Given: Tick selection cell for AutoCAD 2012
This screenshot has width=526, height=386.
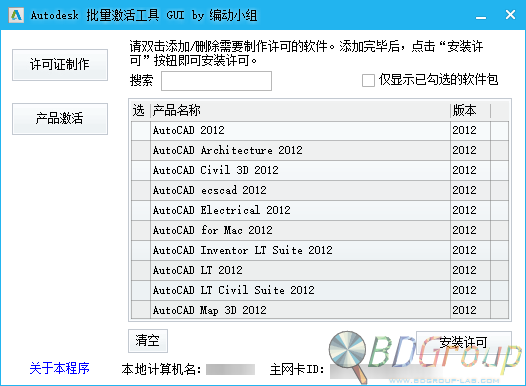Looking at the screenshot, I should [141, 130].
